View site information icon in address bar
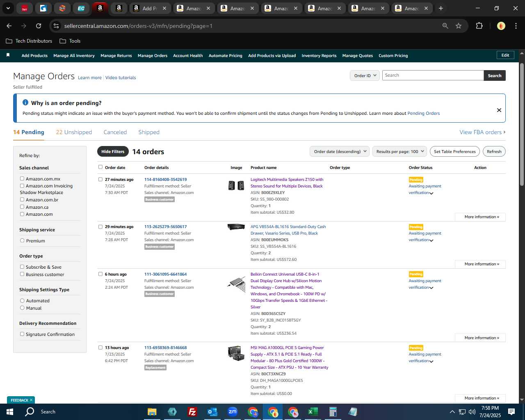This screenshot has width=525, height=420. pyautogui.click(x=56, y=26)
